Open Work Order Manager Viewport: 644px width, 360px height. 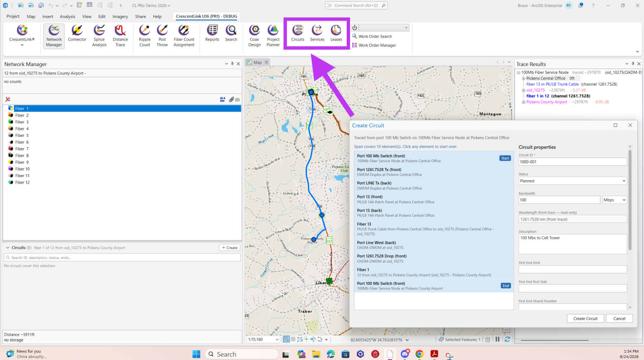point(374,45)
